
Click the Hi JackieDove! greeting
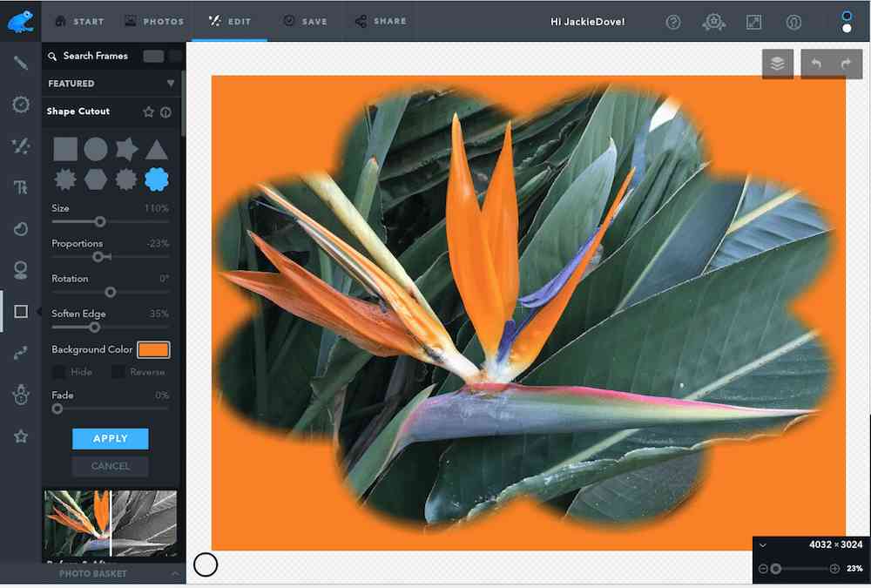(x=588, y=22)
